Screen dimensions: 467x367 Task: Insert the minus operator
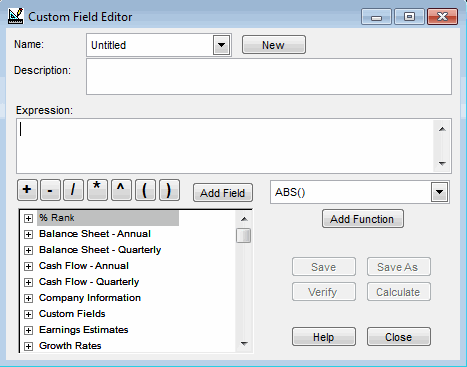(x=50, y=190)
